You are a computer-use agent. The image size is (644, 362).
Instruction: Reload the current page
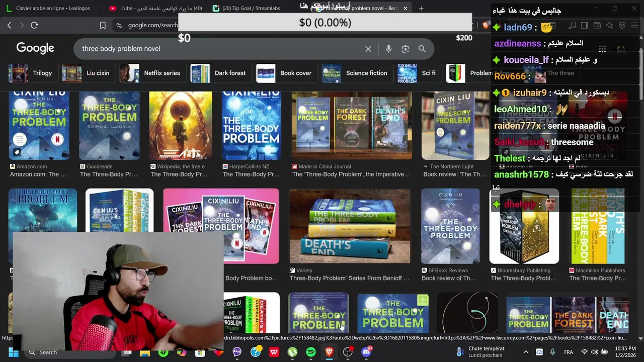click(34, 25)
